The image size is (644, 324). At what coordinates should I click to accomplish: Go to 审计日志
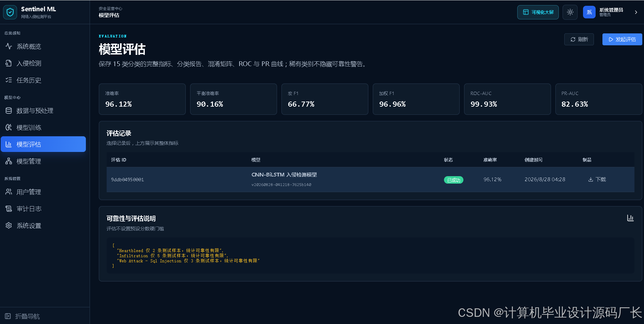(x=43, y=209)
